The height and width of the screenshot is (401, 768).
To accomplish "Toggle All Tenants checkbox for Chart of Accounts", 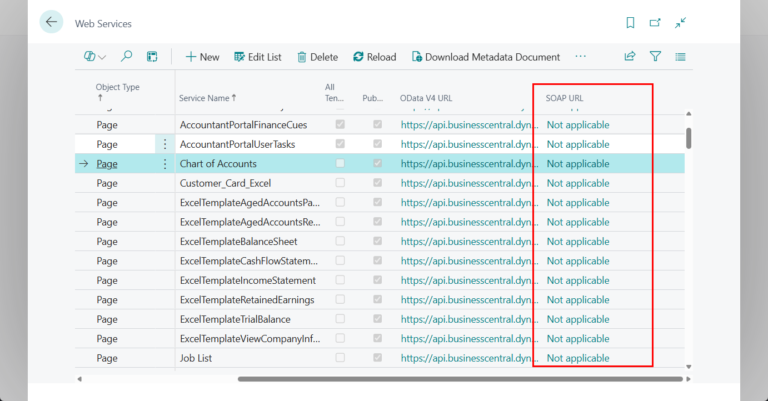I will pyautogui.click(x=341, y=164).
